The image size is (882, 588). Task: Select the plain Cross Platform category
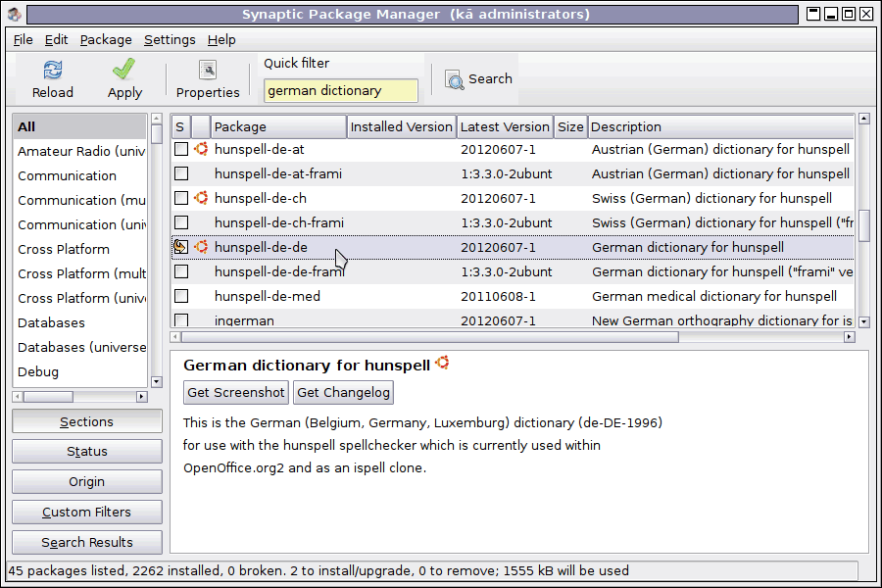80,249
